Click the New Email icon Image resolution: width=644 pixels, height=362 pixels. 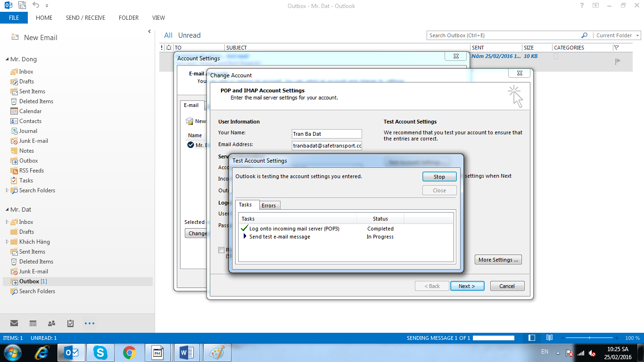[x=16, y=37]
